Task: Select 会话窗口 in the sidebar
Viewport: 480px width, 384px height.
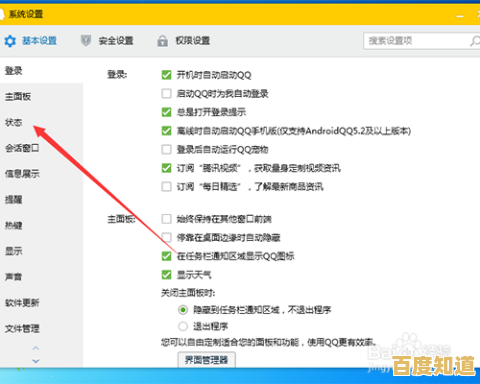Action: pos(22,148)
